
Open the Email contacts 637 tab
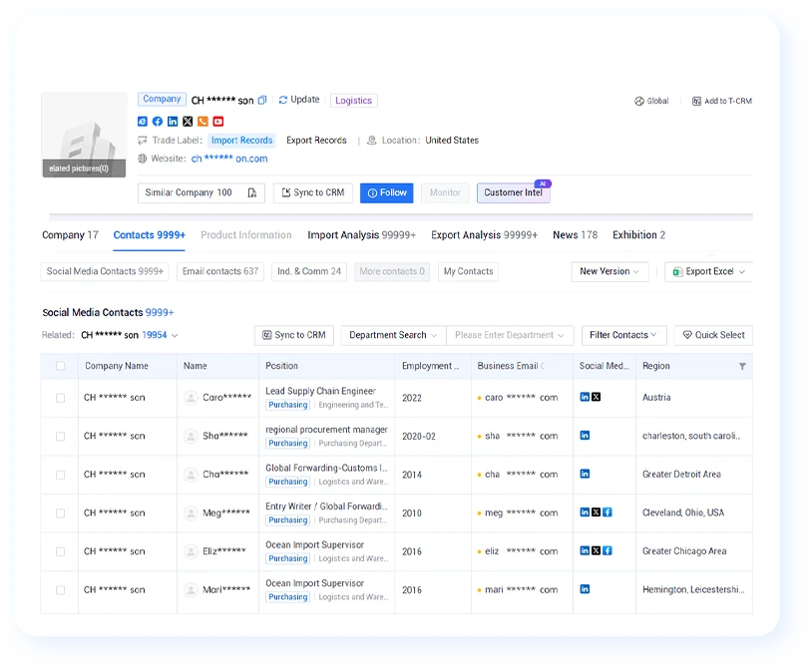click(220, 271)
